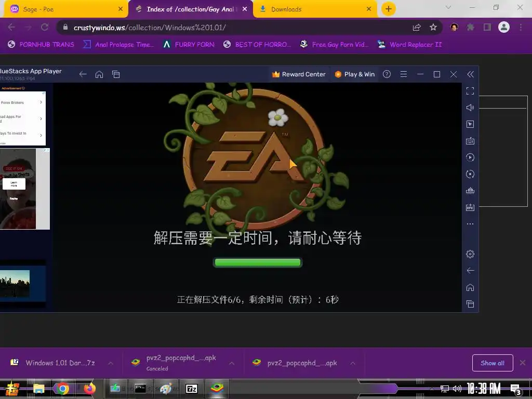Expand Forex Brokers ad row chevron
532x399 pixels.
pyautogui.click(x=41, y=102)
